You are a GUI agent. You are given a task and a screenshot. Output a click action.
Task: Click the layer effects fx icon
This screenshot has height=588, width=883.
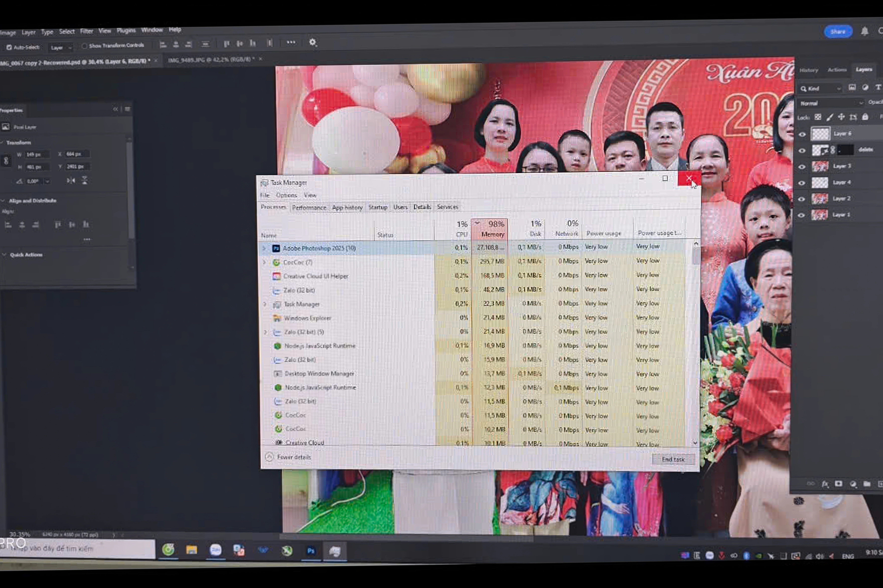pyautogui.click(x=825, y=484)
